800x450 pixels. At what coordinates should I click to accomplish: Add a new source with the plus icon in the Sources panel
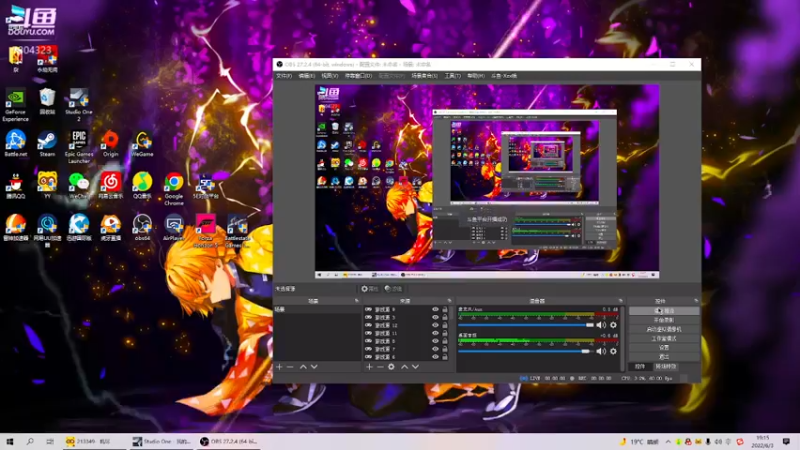tap(369, 367)
